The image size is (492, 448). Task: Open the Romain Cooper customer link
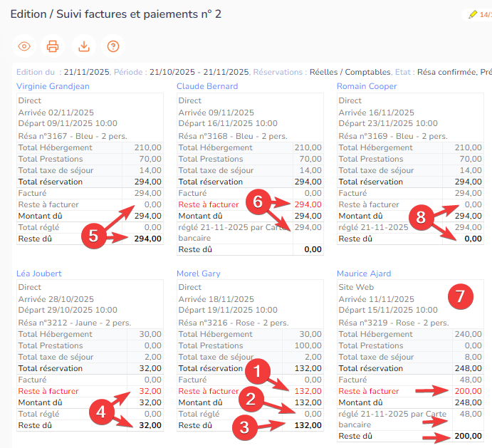click(x=367, y=86)
